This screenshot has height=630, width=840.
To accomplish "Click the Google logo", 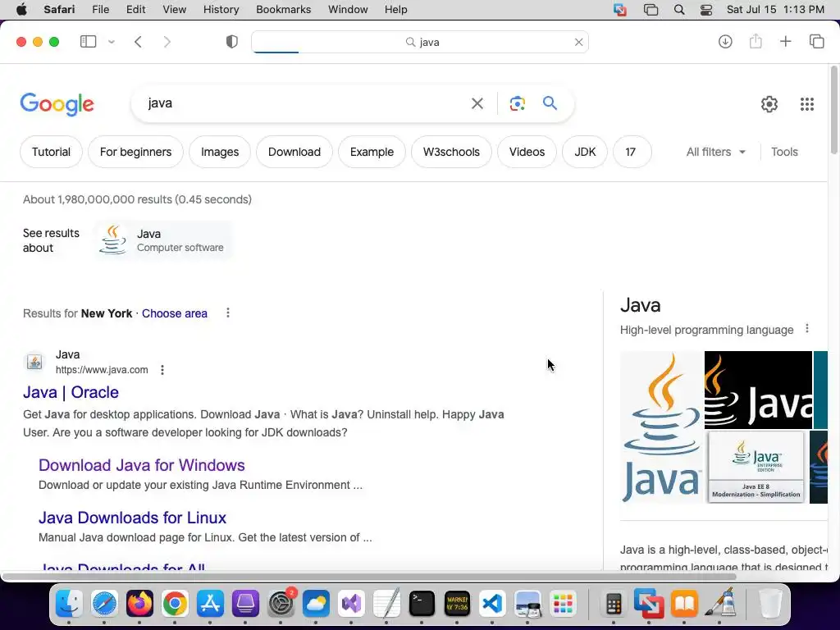I will [x=57, y=104].
